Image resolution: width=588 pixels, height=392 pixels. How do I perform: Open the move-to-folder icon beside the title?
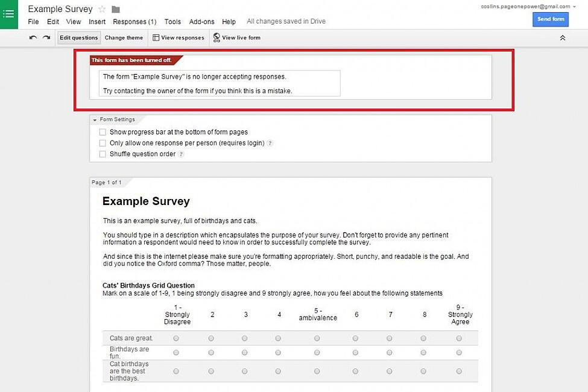coord(115,8)
